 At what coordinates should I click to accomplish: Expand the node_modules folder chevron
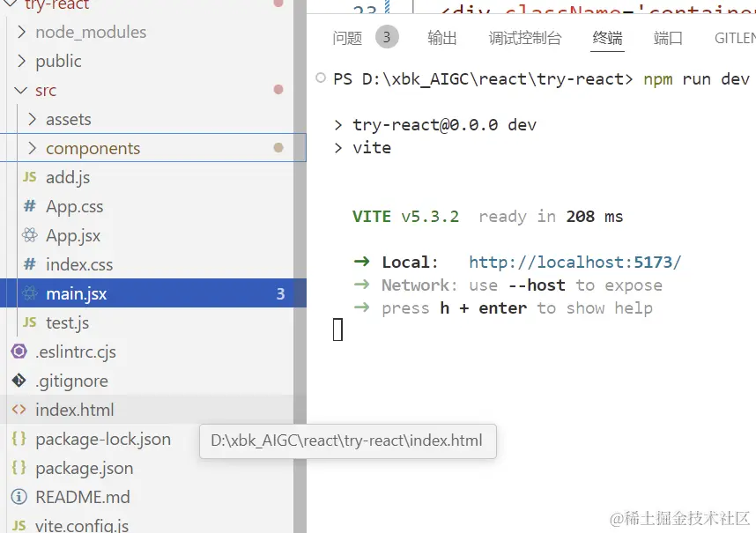[x=21, y=33]
